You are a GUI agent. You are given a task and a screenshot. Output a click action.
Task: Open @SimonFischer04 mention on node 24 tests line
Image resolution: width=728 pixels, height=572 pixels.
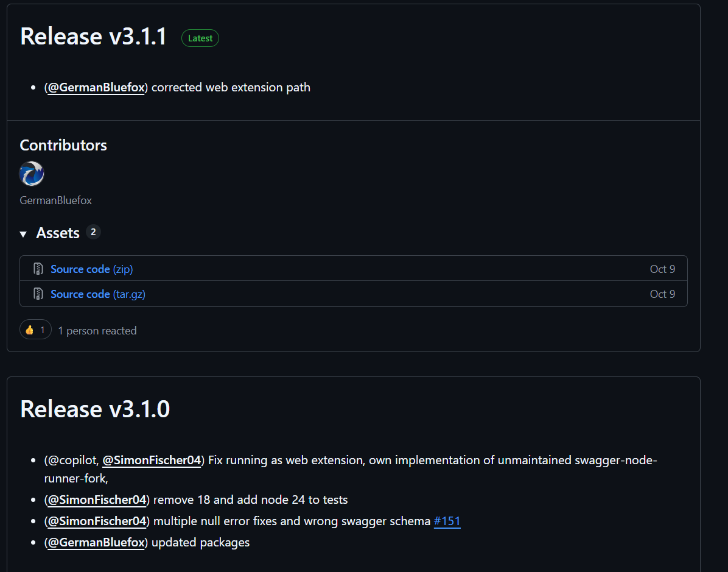(x=97, y=500)
